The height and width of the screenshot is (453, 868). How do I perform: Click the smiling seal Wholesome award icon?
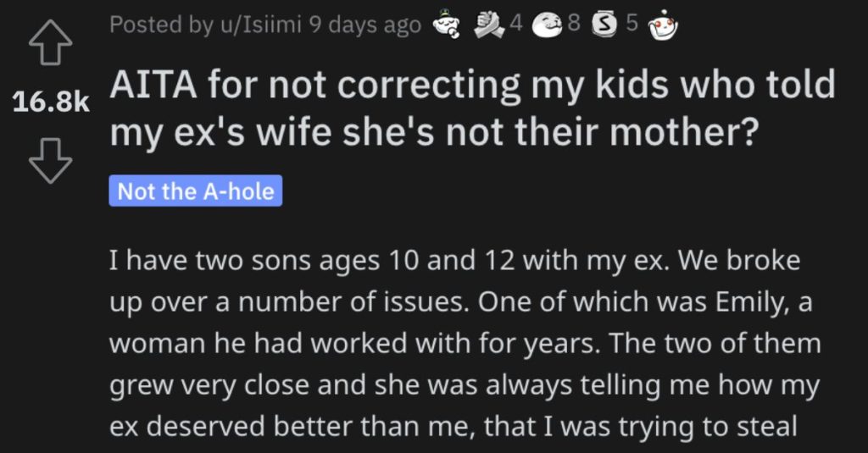pyautogui.click(x=548, y=26)
